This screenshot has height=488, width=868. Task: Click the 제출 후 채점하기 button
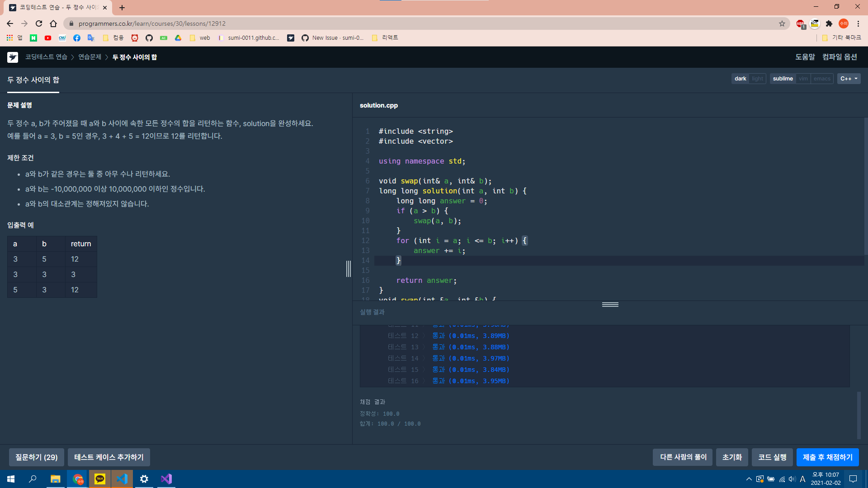(x=827, y=457)
